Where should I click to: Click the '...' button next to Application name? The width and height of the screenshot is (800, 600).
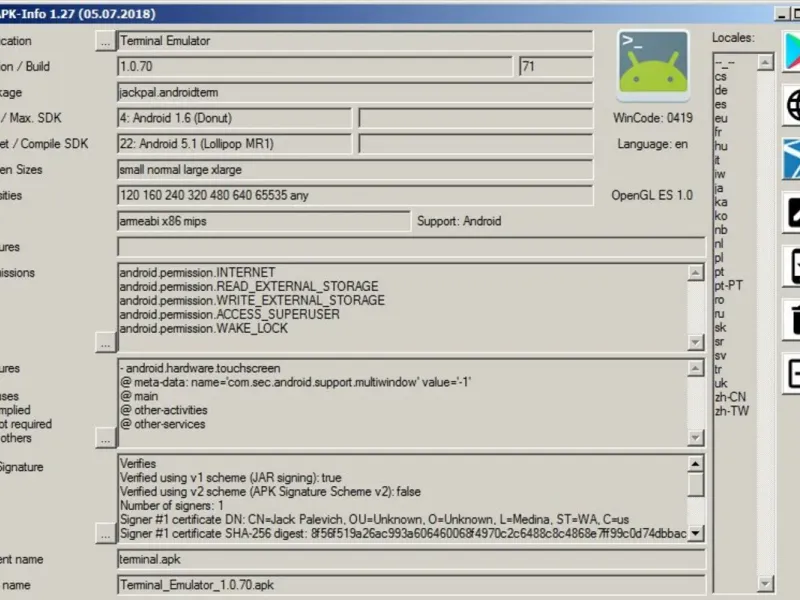pyautogui.click(x=105, y=41)
